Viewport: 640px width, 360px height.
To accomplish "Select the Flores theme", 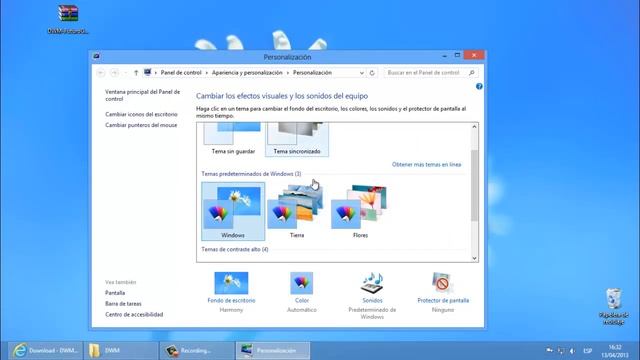I will (x=360, y=211).
